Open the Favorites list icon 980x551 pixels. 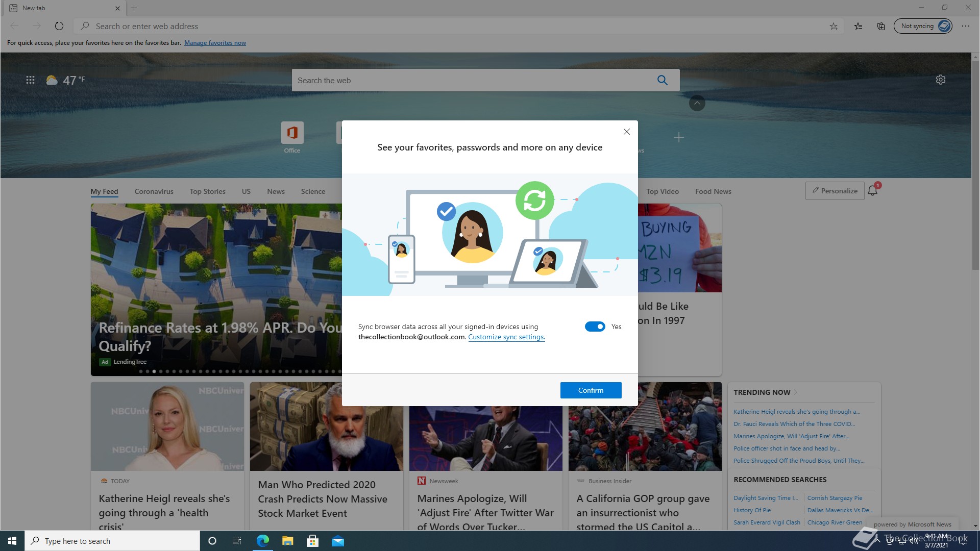[859, 26]
